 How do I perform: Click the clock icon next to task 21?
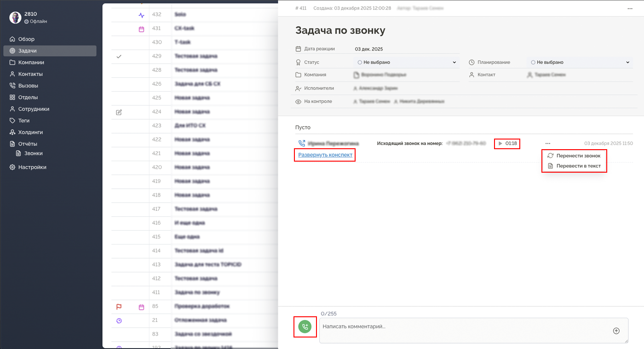119,320
